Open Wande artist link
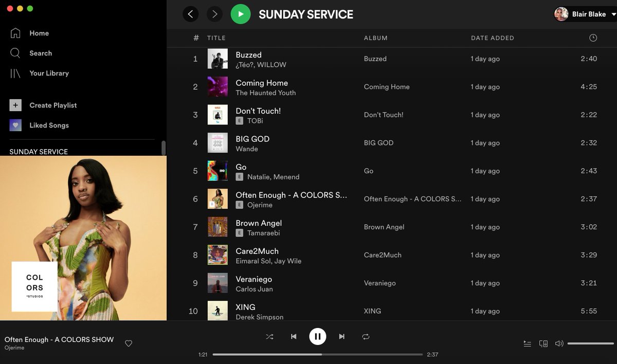617x364 pixels. [247, 149]
